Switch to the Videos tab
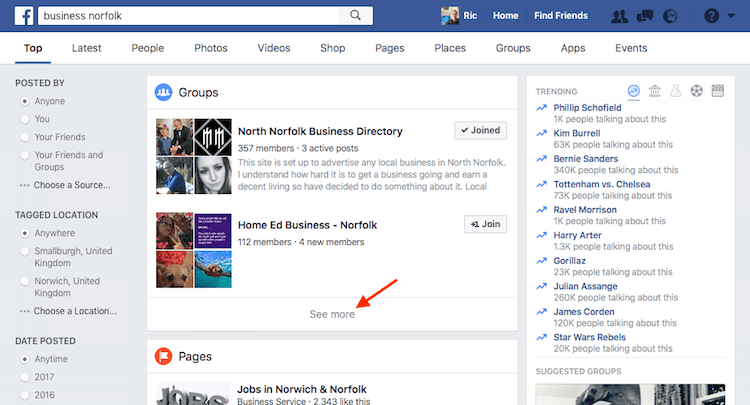 274,48
